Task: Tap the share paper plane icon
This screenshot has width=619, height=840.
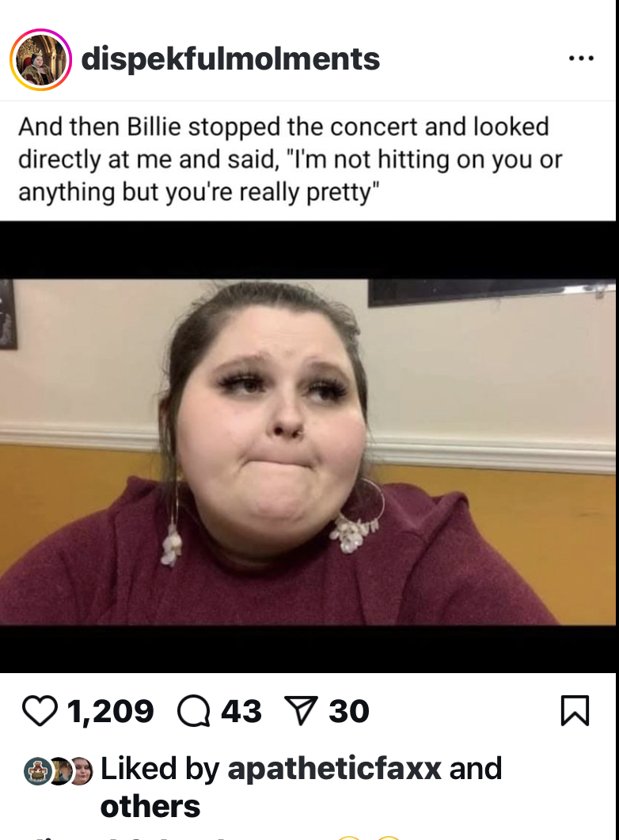Action: 301,710
